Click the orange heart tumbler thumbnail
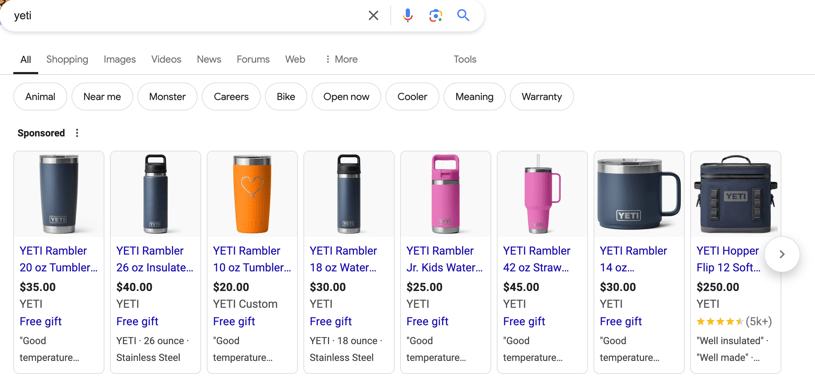 click(x=252, y=194)
